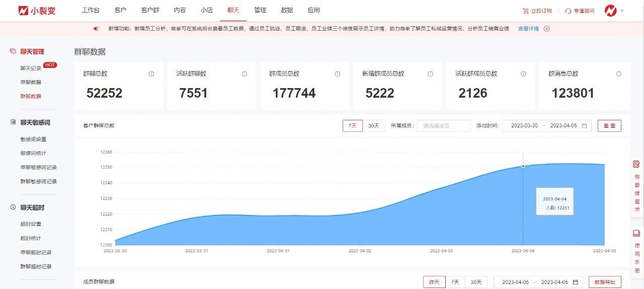
Task: Expand the user avatar account menu
Action: point(614,11)
